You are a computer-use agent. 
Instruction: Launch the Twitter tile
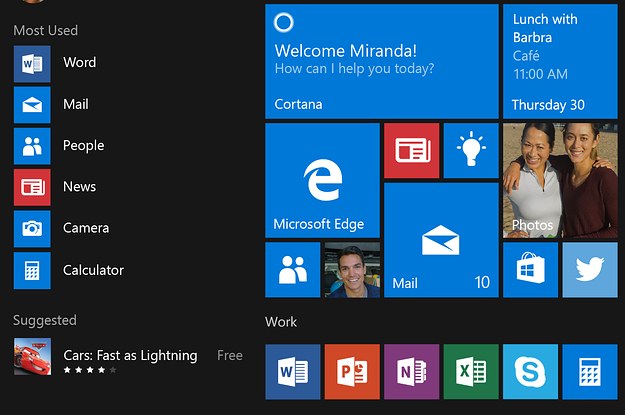[x=589, y=270]
